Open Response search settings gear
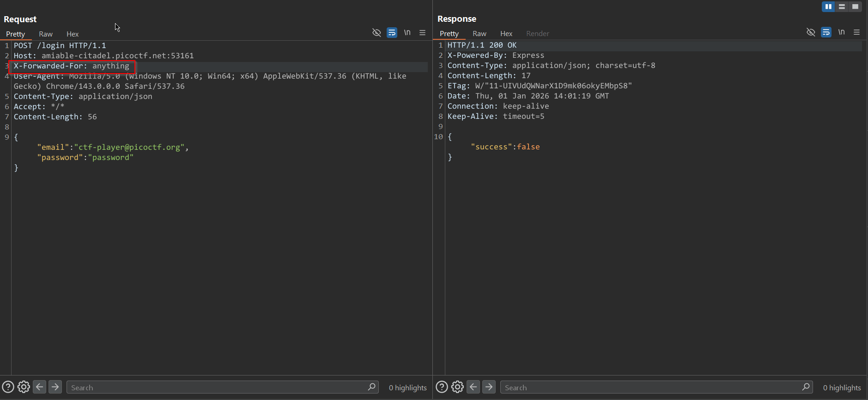 (x=457, y=387)
